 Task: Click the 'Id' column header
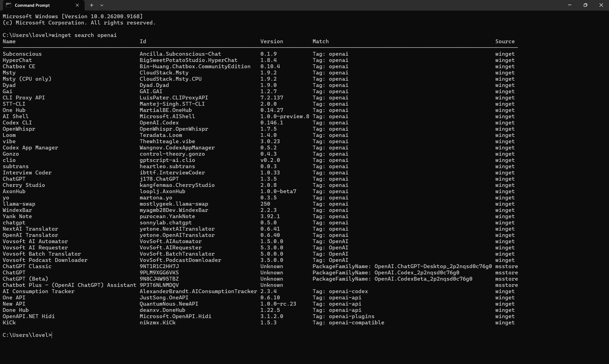point(143,41)
